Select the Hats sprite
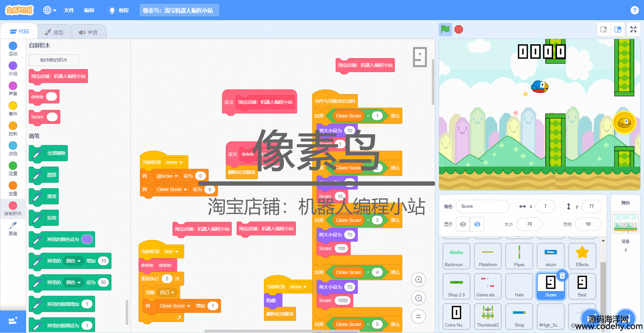This screenshot has width=644, height=333. pos(519,286)
